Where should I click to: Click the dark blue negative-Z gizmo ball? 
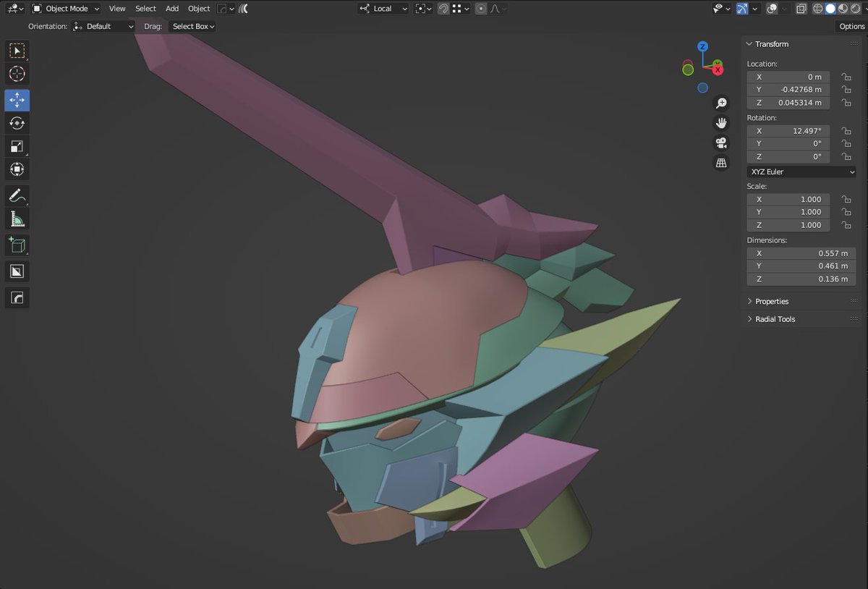(x=702, y=88)
